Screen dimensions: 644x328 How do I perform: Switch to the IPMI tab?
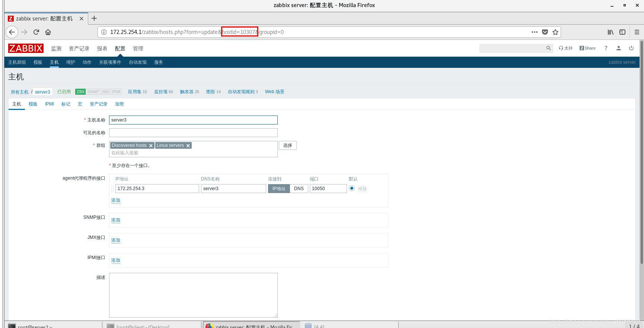pos(50,104)
